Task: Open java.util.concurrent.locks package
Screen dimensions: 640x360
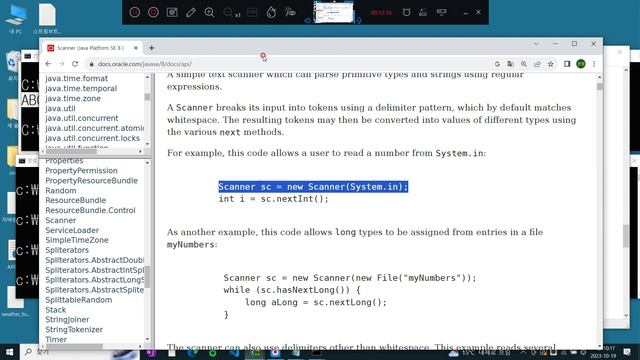Action: (x=92, y=138)
